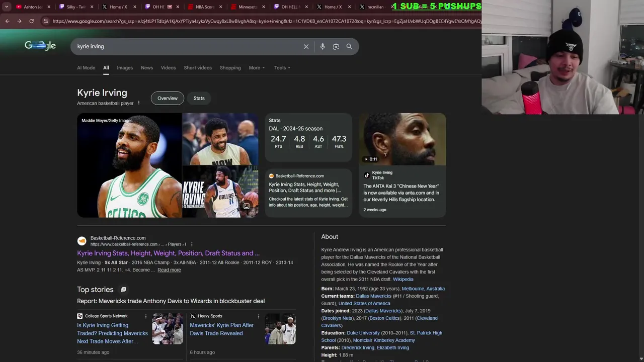The height and width of the screenshot is (362, 644).
Task: Switch to AI Mode
Action: coord(86,68)
